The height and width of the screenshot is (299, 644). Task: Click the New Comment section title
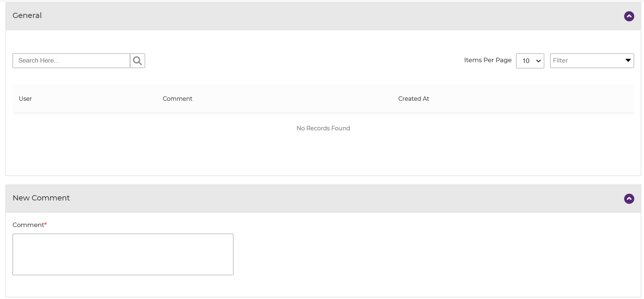pyautogui.click(x=41, y=198)
